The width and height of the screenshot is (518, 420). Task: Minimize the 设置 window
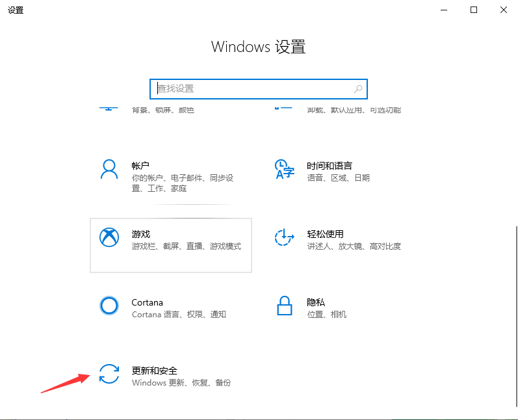(x=444, y=10)
